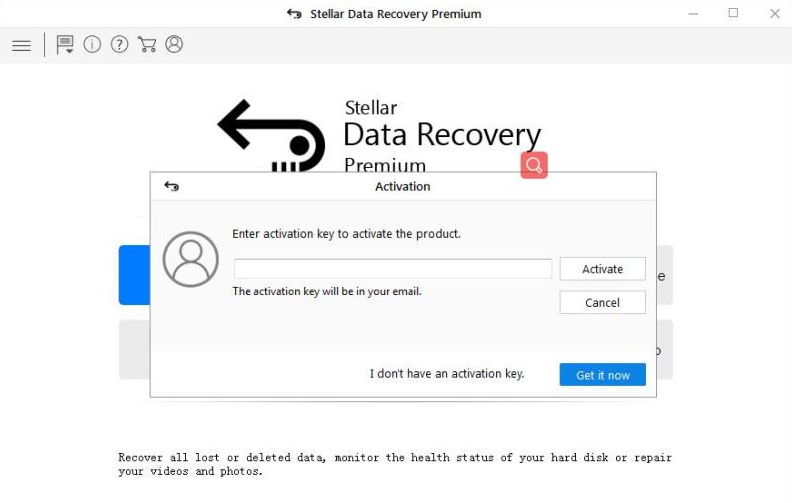Click the shopping cart icon
Viewport: 792px width, 503px height.
[147, 45]
